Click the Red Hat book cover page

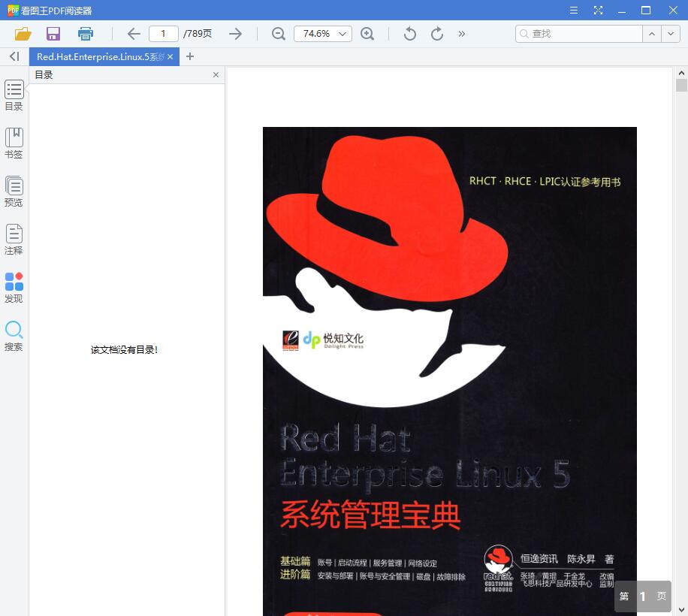pyautogui.click(x=449, y=371)
